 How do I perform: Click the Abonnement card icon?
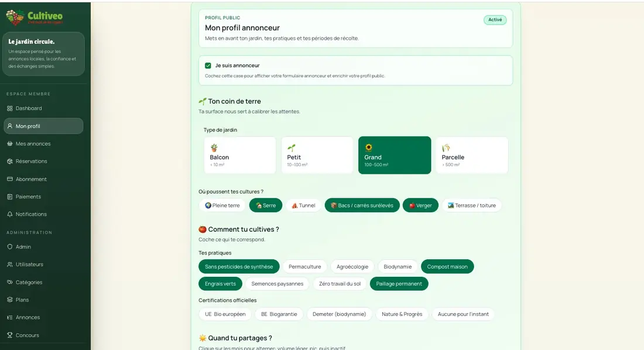(10, 179)
